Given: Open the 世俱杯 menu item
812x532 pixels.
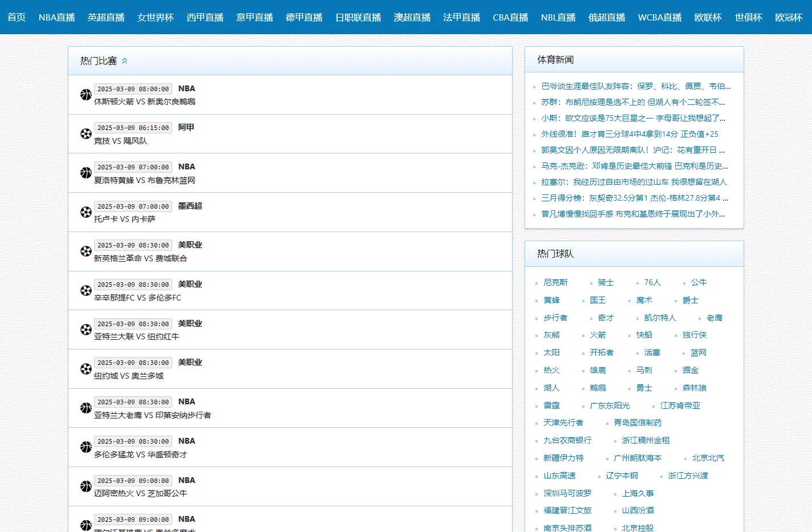Looking at the screenshot, I should point(749,17).
